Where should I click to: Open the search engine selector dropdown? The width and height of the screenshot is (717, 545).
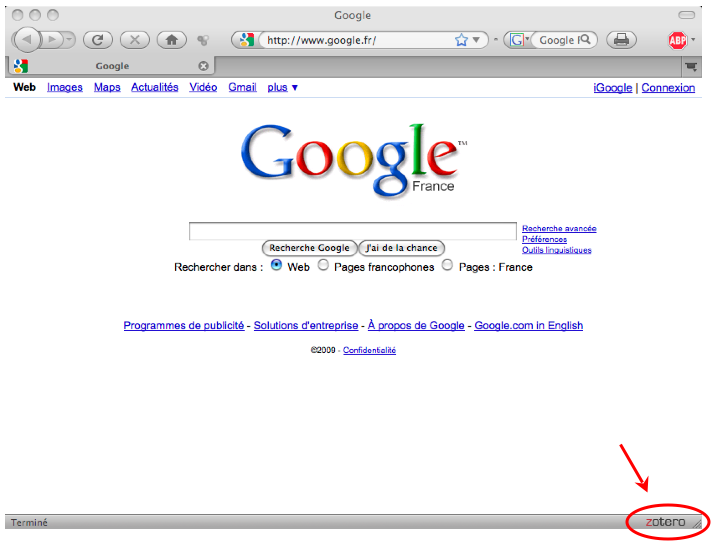[519, 40]
